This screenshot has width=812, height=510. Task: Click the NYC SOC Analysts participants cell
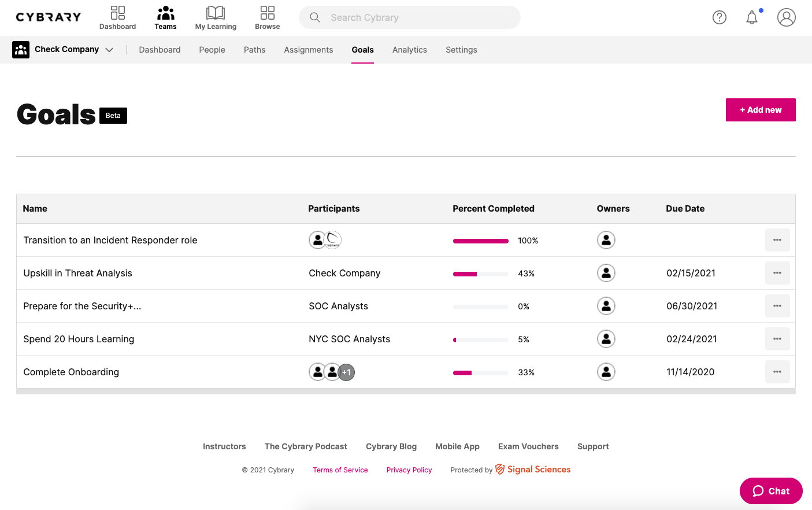(x=349, y=339)
